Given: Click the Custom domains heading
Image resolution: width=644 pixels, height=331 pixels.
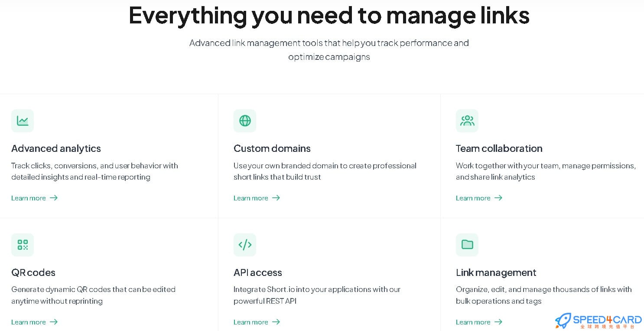Looking at the screenshot, I should click(x=272, y=148).
